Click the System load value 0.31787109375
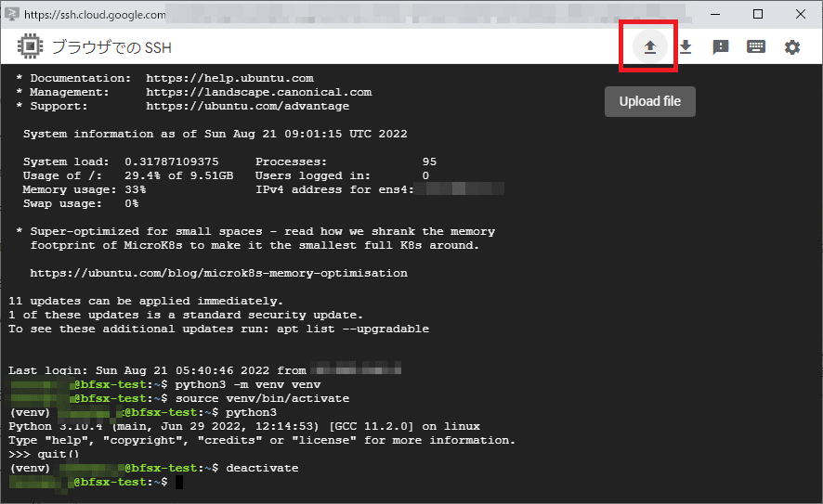Image resolution: width=823 pixels, height=504 pixels. click(172, 162)
